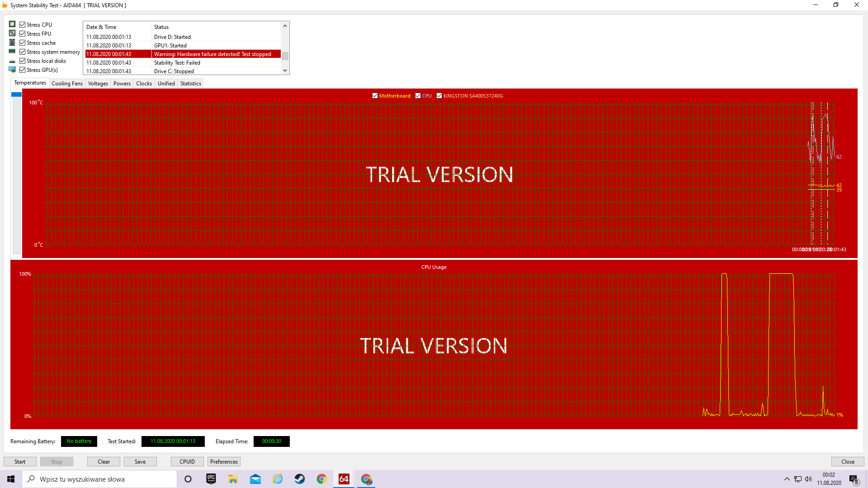868x488 pixels.
Task: Launch Epic Games from taskbar
Action: coord(211,479)
